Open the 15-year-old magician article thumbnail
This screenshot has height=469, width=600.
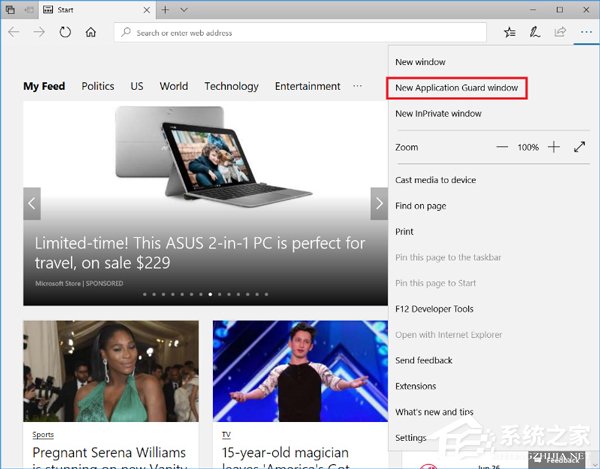(300, 371)
